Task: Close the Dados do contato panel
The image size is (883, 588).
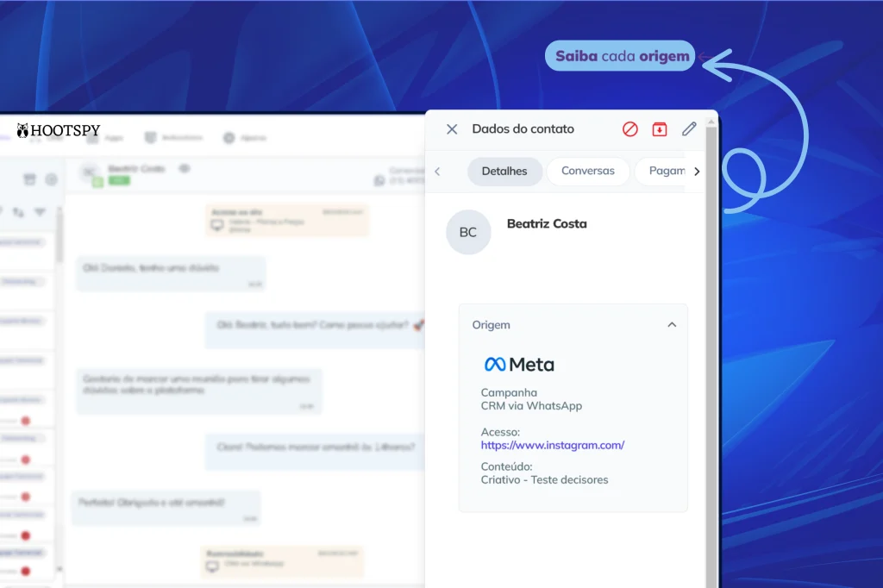Action: [x=452, y=129]
